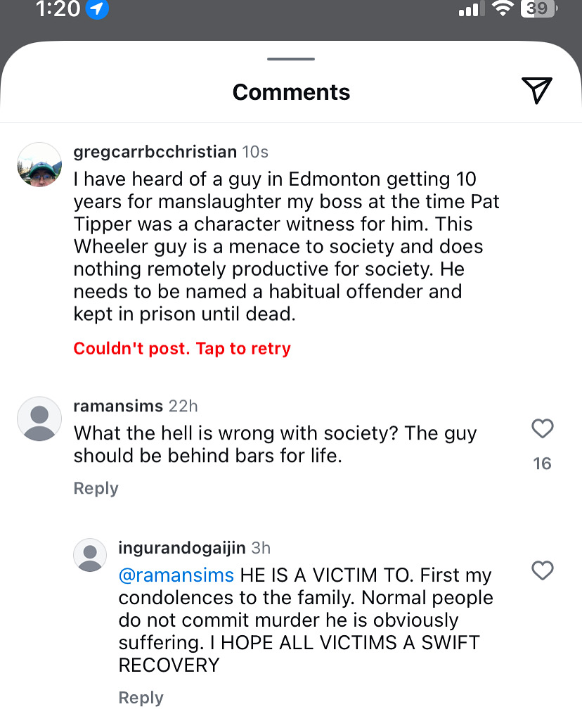Tap the @ramansims mention link
This screenshot has height=728, width=582.
coord(176,575)
